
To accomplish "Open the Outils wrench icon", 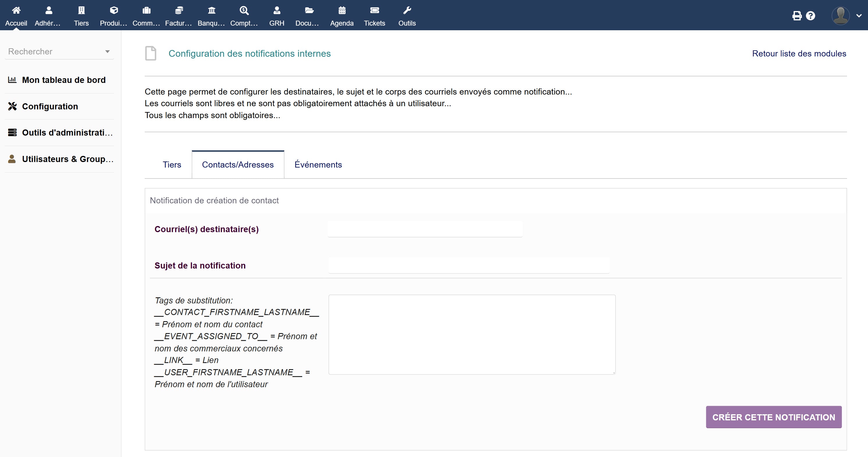I will point(407,11).
